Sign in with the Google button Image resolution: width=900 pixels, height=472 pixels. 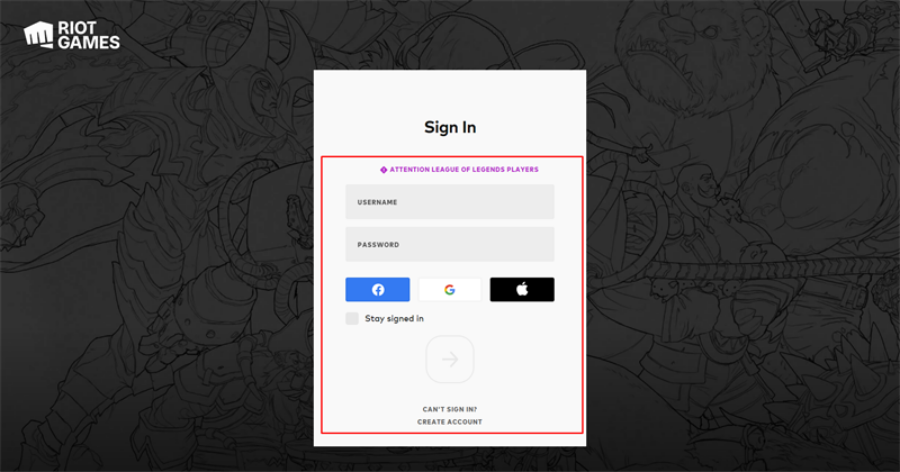point(450,289)
